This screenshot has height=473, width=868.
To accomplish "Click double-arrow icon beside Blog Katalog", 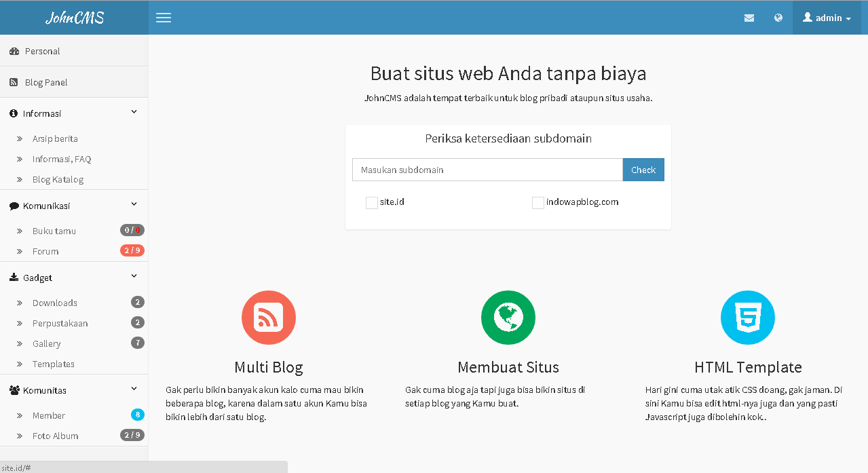I will 20,179.
